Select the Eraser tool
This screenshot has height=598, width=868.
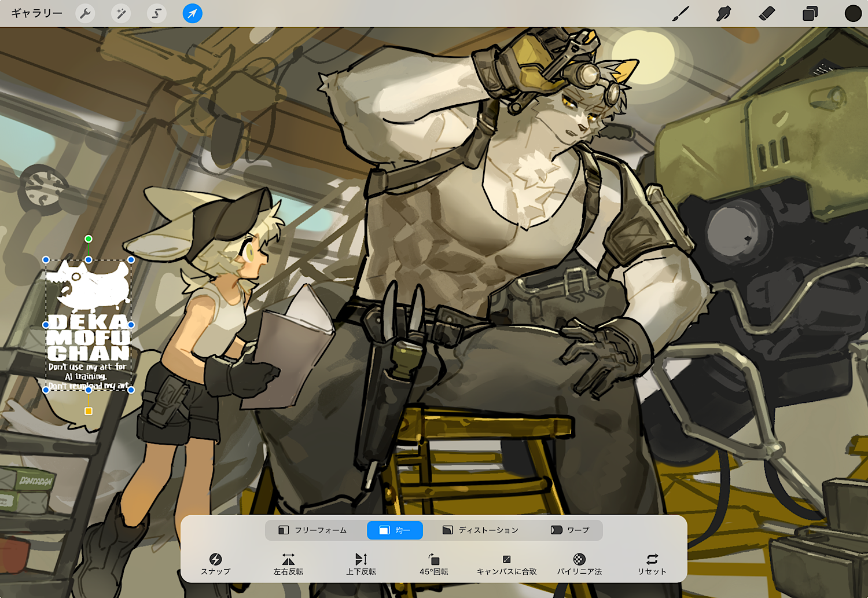point(767,13)
